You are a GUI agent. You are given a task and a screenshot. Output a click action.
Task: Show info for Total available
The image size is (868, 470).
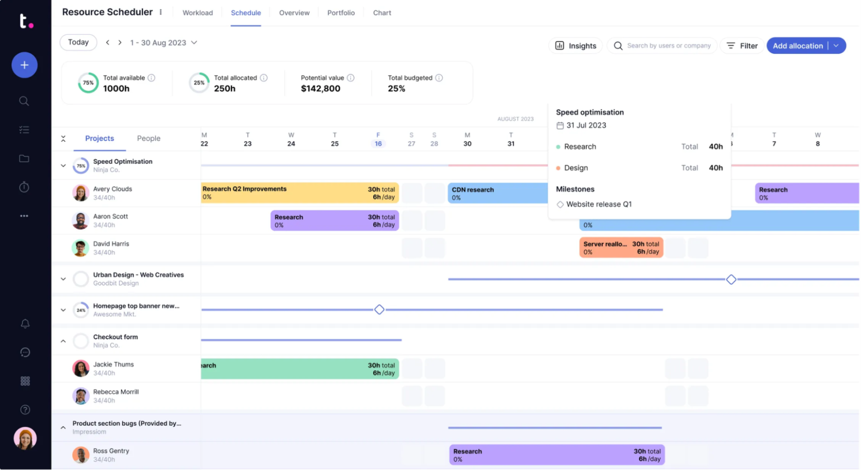[151, 78]
